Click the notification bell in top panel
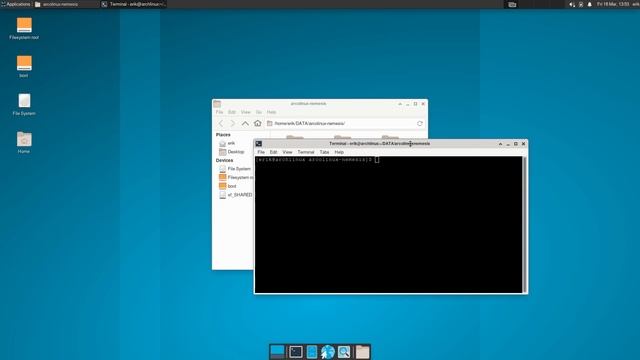The height and width of the screenshot is (360, 640). tap(589, 4)
